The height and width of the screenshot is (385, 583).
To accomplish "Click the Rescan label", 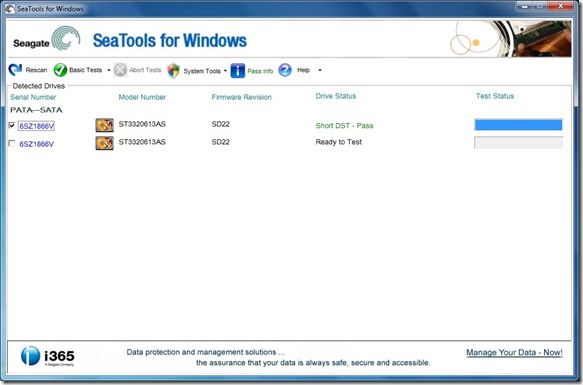I will 36,70.
